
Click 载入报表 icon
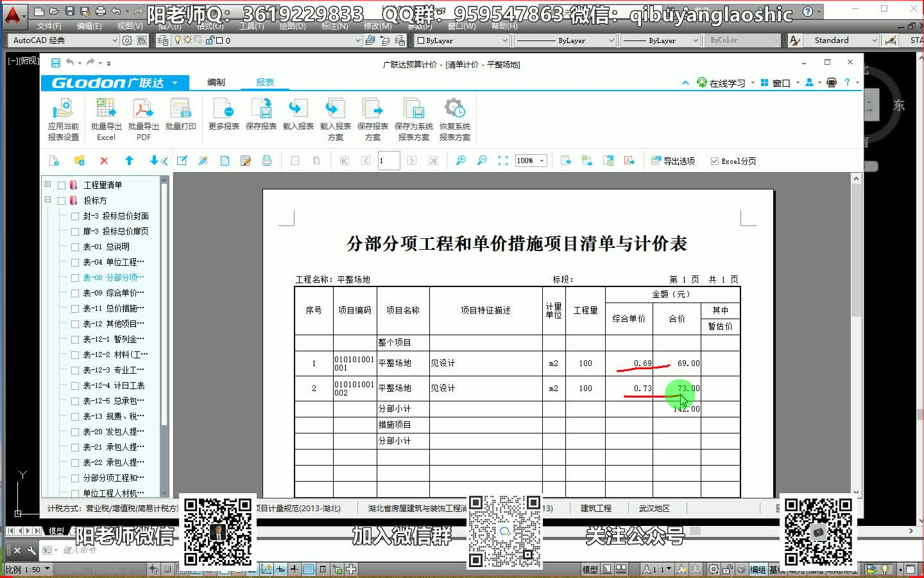point(298,115)
